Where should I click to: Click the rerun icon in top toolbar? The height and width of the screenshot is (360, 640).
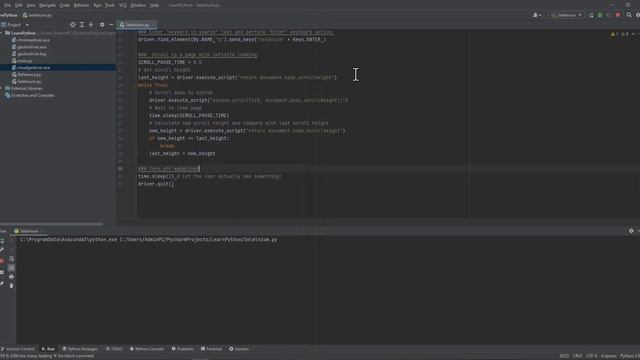pos(591,15)
